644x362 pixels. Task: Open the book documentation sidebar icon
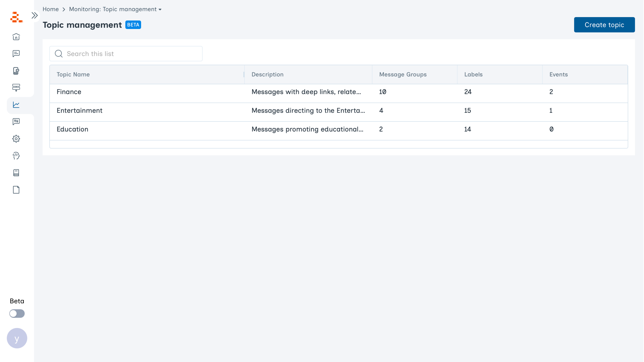(16, 173)
